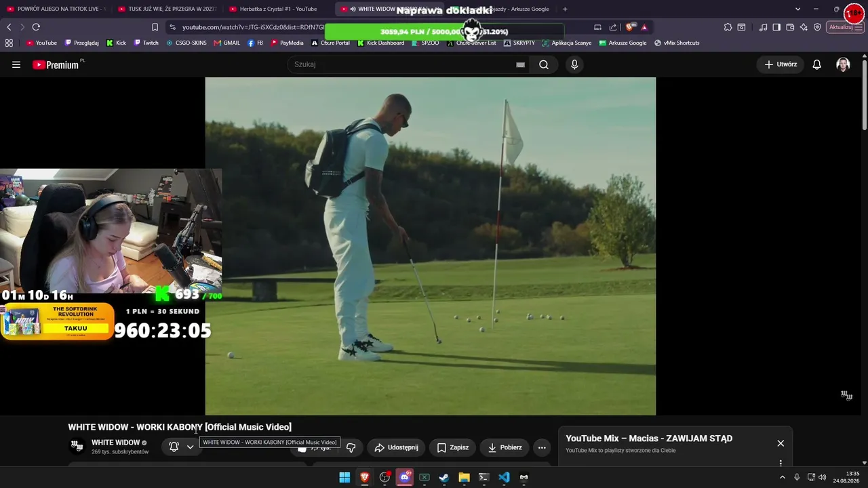The image size is (868, 488).
Task: Open the browser apps grid icon
Action: [x=9, y=43]
